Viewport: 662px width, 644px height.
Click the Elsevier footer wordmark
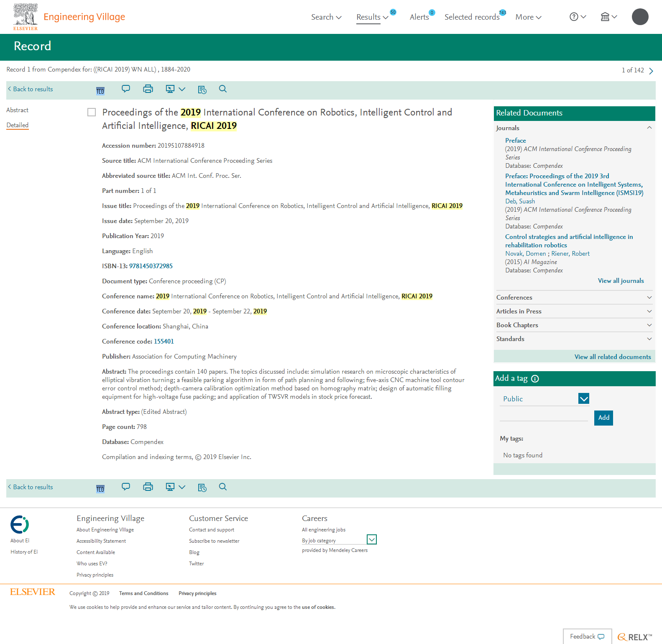(x=33, y=592)
